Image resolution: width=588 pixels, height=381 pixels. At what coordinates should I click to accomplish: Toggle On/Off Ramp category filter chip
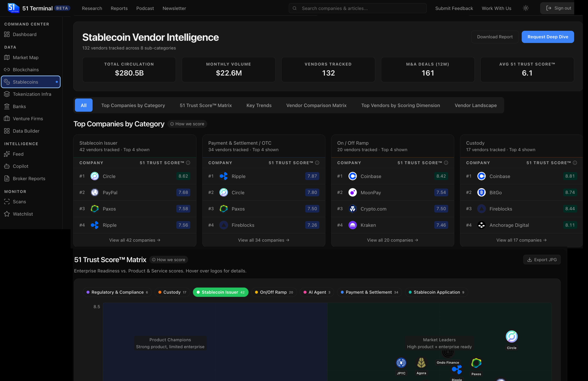coord(274,292)
